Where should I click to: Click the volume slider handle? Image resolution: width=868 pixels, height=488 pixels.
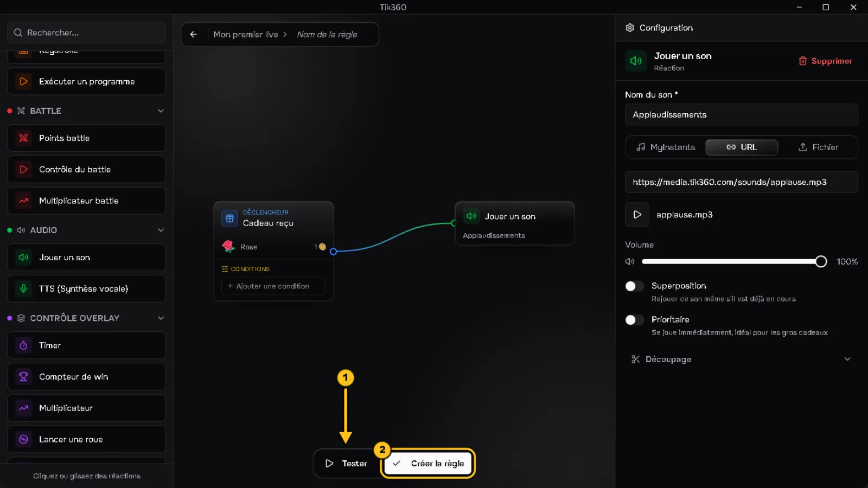(821, 261)
